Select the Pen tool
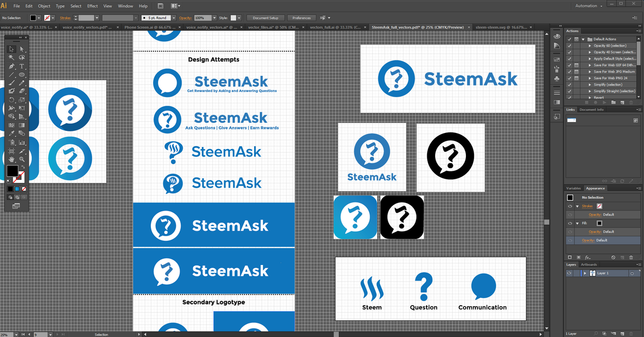The width and height of the screenshot is (644, 337). coord(11,66)
